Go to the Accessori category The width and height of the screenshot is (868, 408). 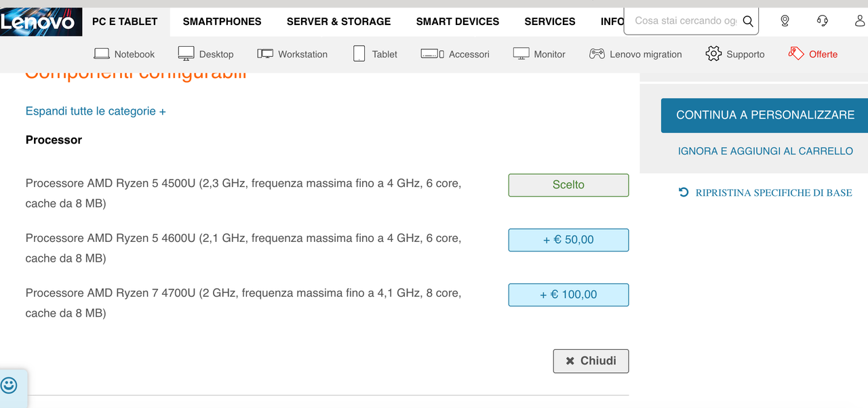469,54
